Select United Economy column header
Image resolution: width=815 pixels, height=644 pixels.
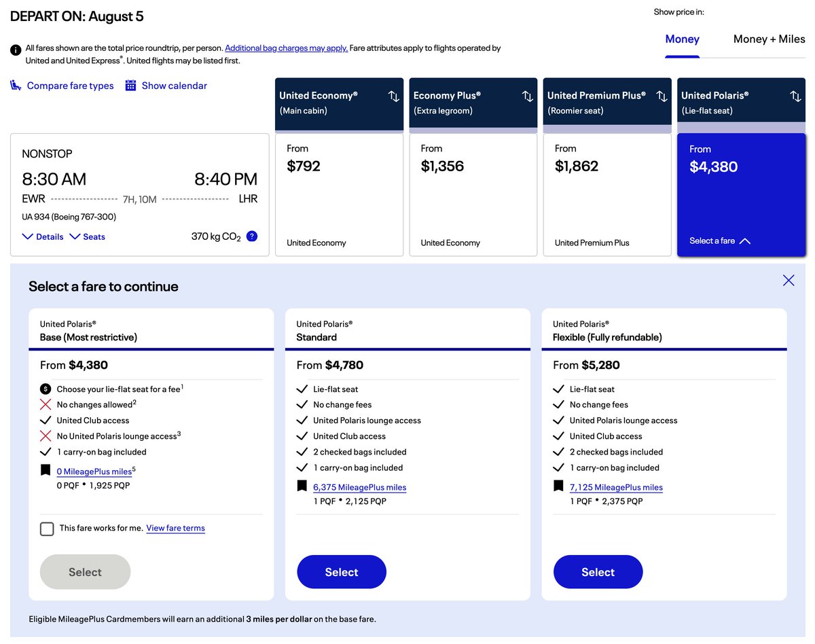[x=339, y=104]
